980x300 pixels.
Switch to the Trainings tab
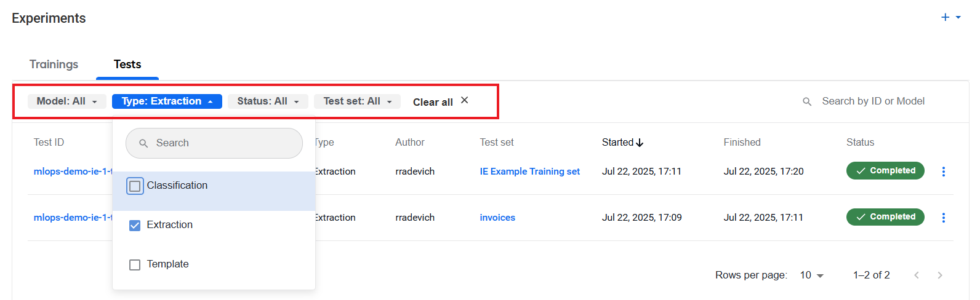point(54,65)
